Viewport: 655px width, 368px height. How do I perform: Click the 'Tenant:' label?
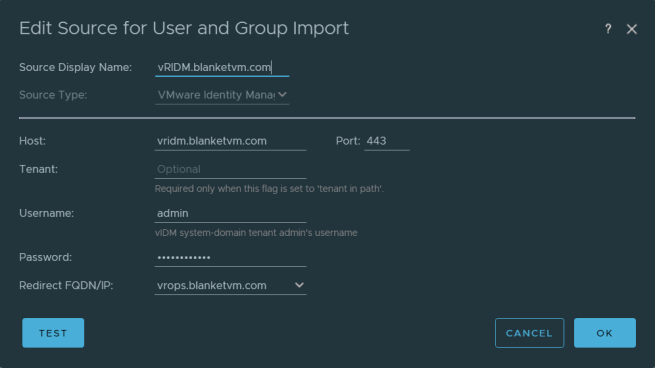38,169
